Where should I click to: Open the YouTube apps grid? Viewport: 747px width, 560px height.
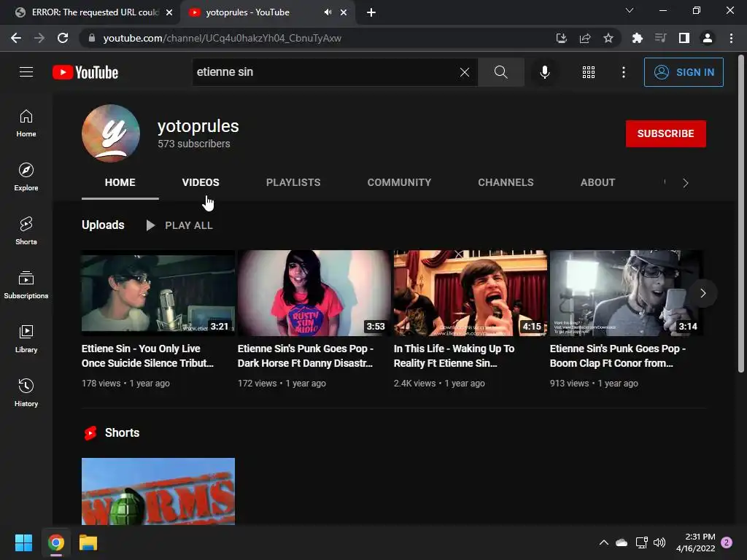point(589,72)
